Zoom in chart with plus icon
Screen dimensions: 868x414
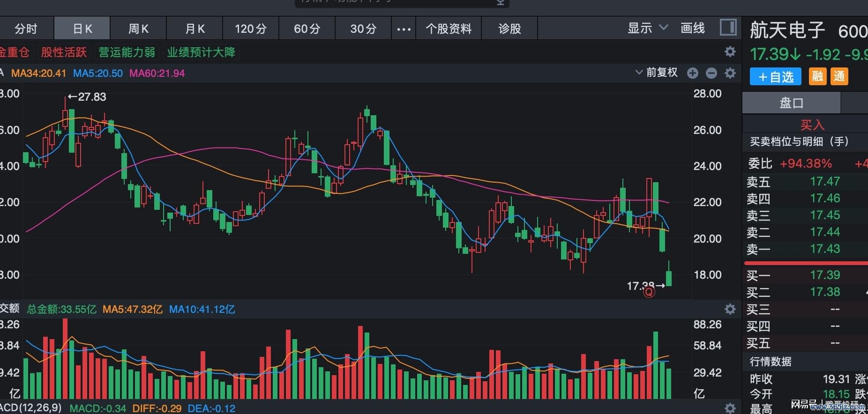[x=693, y=73]
